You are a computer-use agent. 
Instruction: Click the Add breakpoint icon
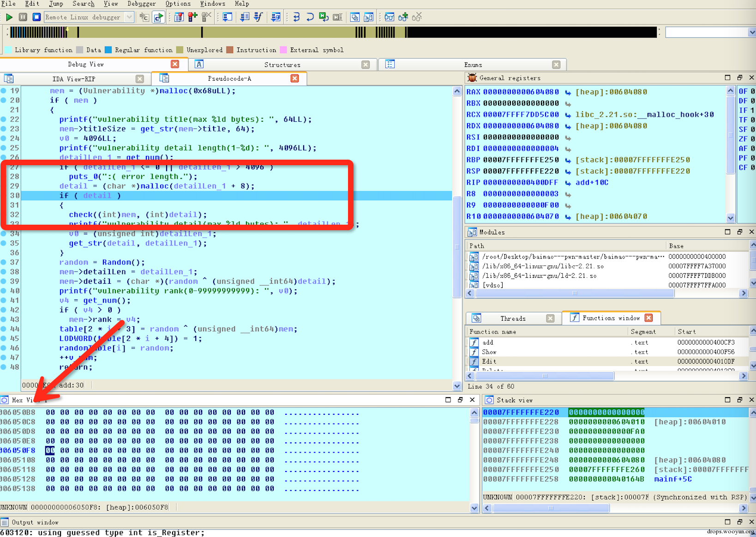point(192,17)
